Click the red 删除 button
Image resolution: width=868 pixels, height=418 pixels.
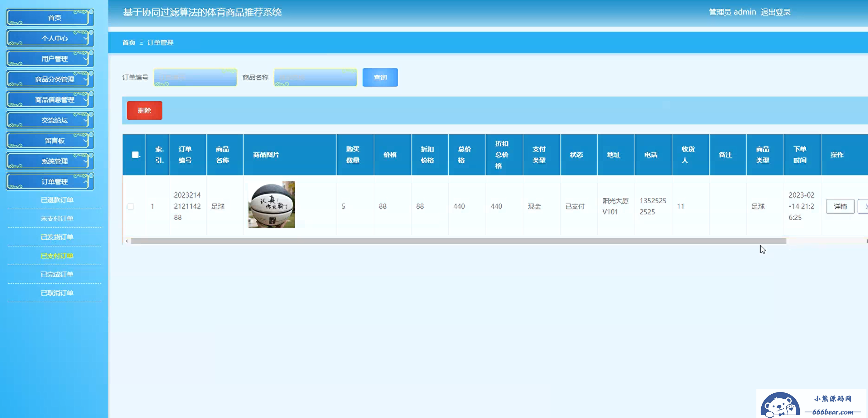(x=145, y=110)
